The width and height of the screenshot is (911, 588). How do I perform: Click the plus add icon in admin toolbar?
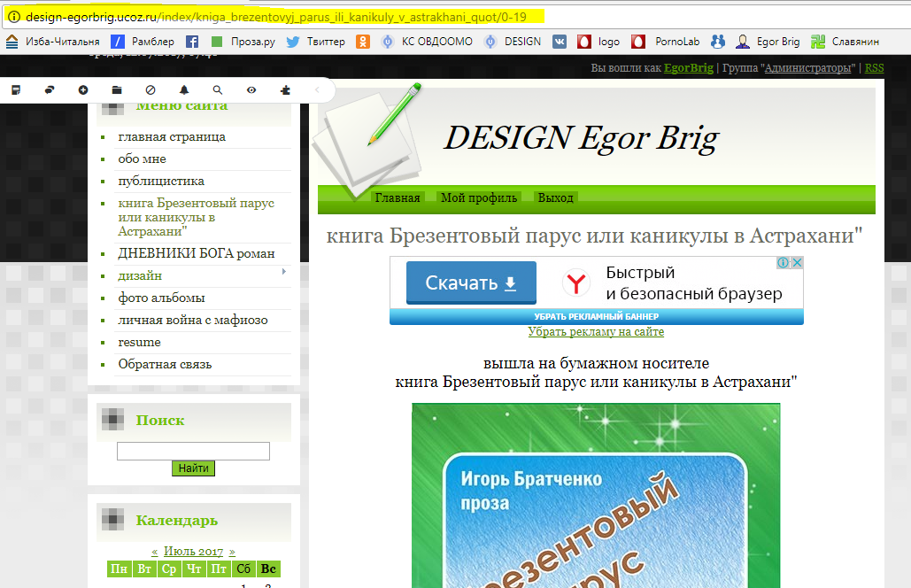pos(83,90)
